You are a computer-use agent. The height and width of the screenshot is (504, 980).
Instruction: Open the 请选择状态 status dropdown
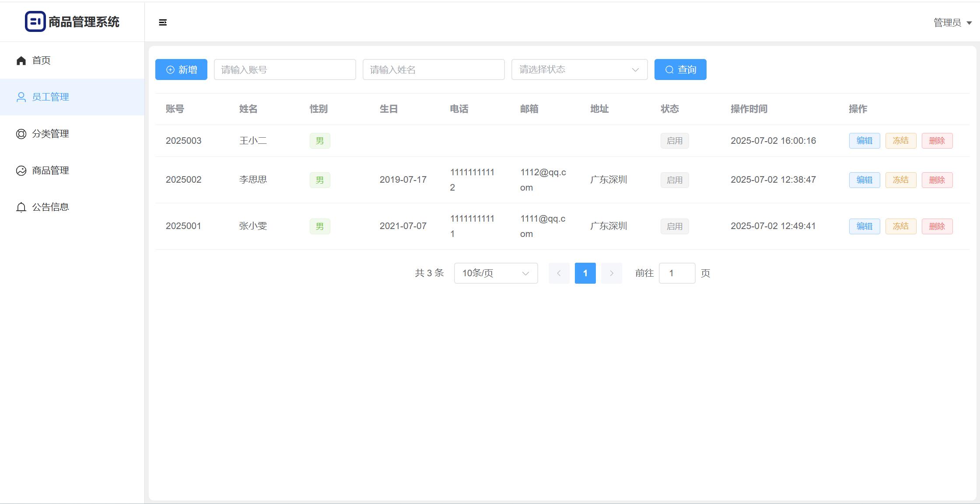579,70
